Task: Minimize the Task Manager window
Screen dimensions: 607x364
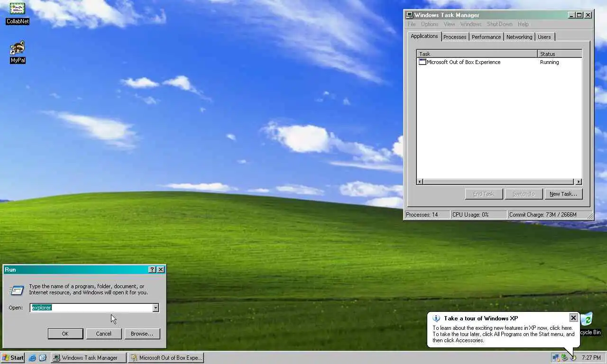Action: (572, 15)
